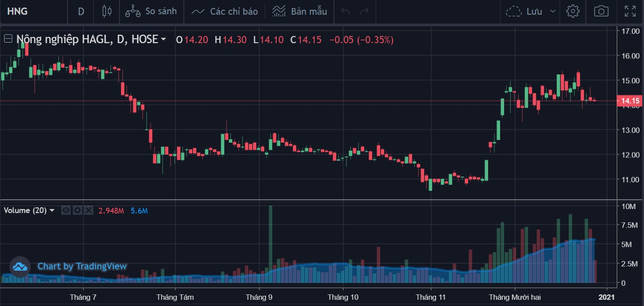Click the red 2.948M volume value

pos(111,210)
